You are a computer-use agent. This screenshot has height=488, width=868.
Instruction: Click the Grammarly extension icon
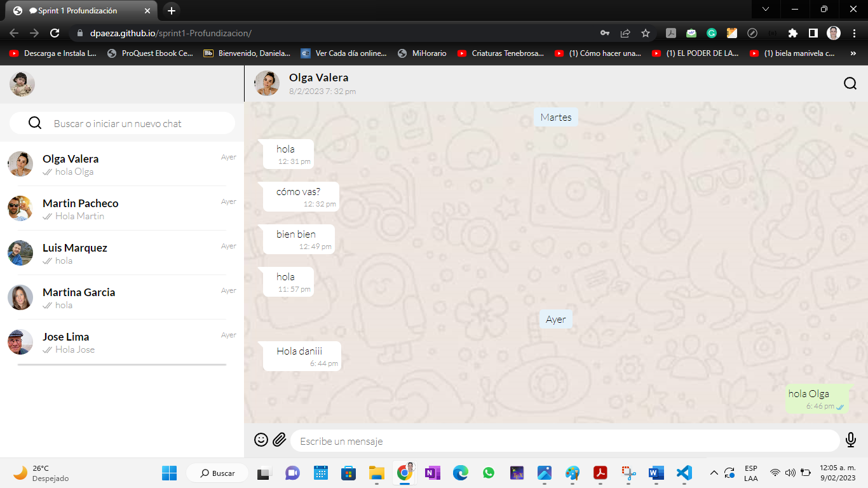pyautogui.click(x=712, y=33)
